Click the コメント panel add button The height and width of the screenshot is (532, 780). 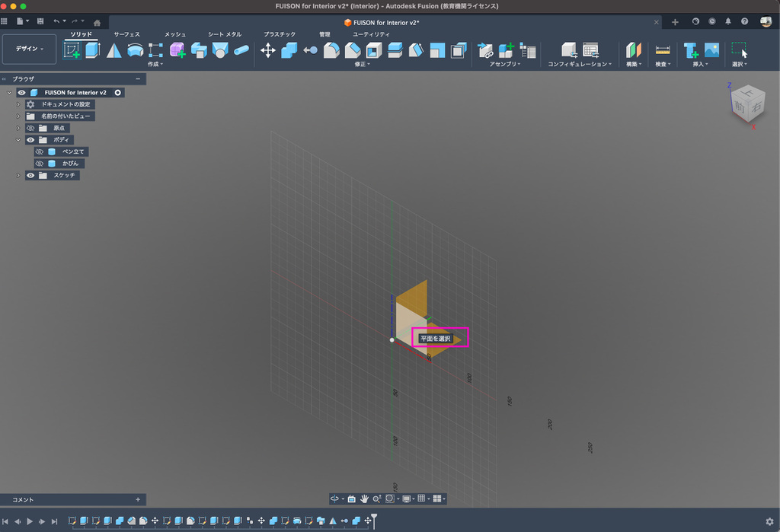138,499
